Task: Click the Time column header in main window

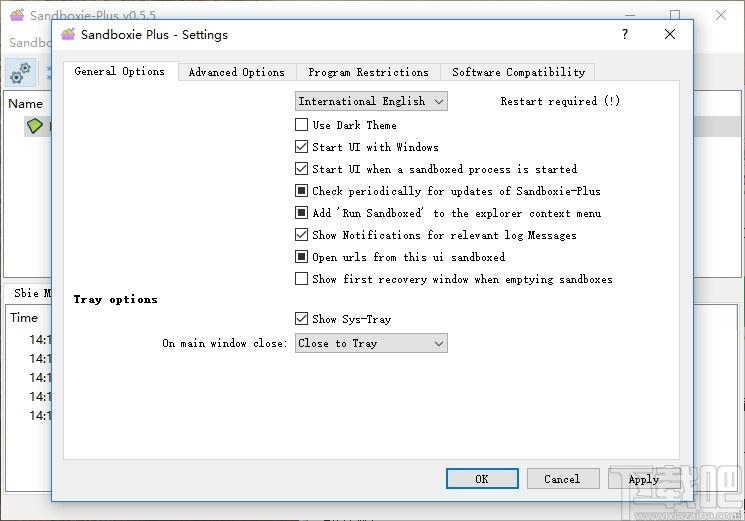Action: 24,318
